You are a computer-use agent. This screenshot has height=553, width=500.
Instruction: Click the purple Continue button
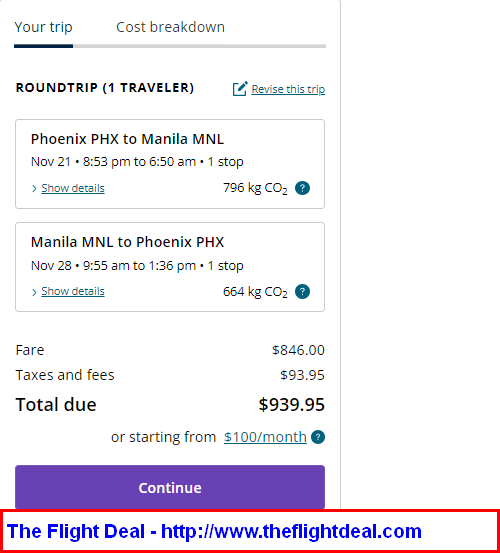[x=170, y=488]
